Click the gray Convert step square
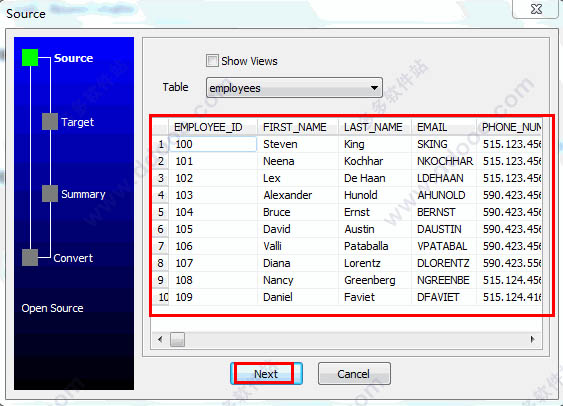Image resolution: width=563 pixels, height=406 pixels. (30, 257)
